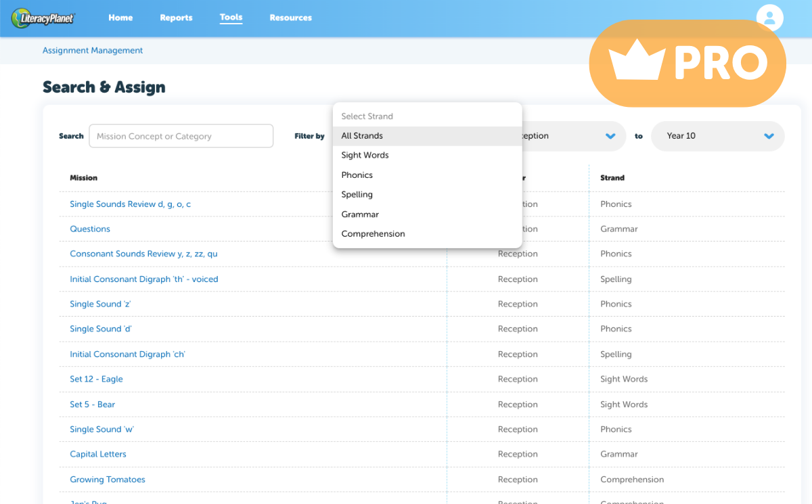Click the LiteracyPlanet logo
Screen dimensions: 812x504
coord(43,18)
